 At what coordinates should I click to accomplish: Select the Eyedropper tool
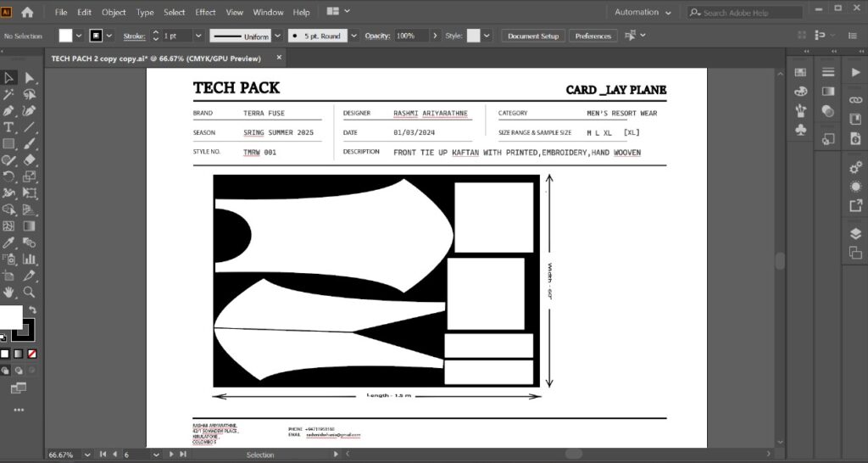point(8,243)
